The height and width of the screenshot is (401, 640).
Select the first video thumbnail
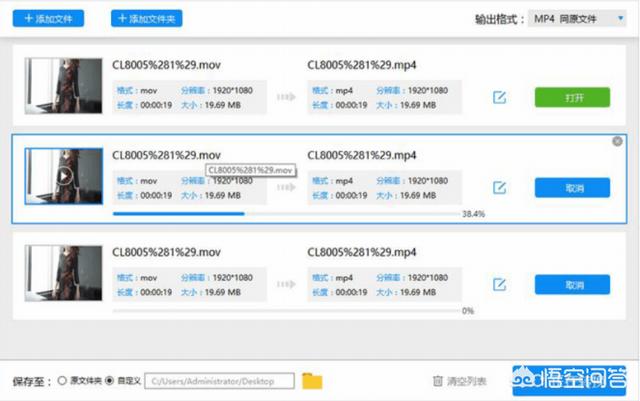63,86
